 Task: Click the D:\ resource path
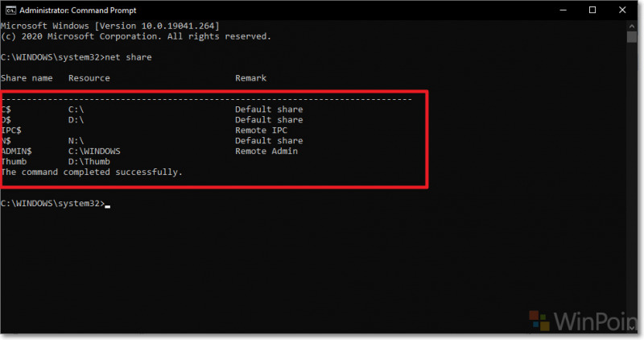click(76, 120)
